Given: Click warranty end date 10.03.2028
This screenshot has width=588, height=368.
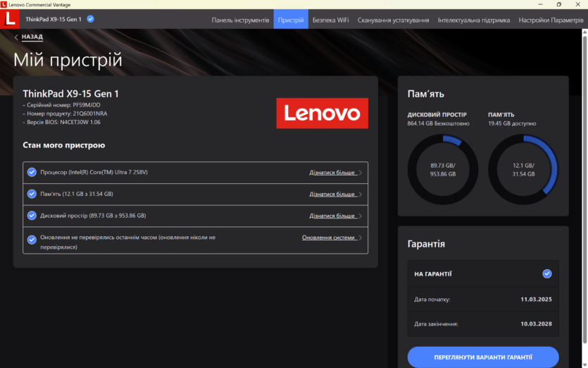Looking at the screenshot, I should coord(536,324).
